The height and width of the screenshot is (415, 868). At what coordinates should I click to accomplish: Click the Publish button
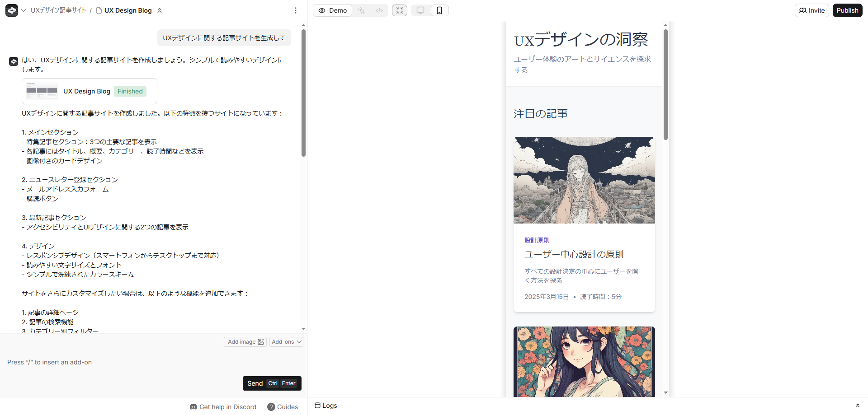(847, 10)
